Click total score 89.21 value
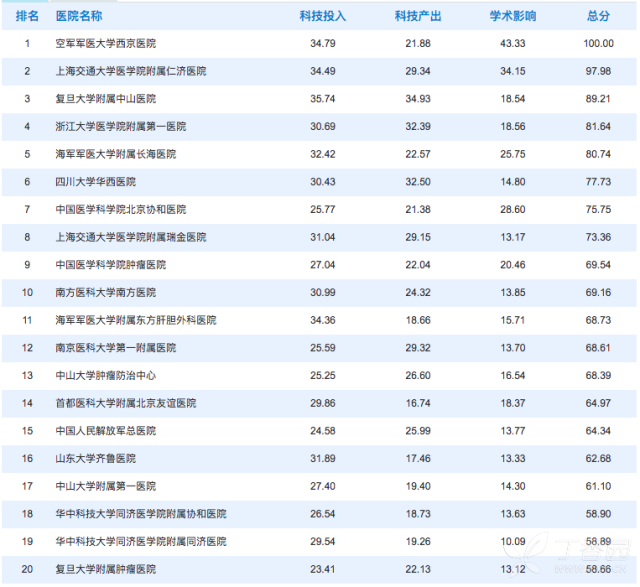Viewport: 640px width, 587px height. (x=598, y=99)
